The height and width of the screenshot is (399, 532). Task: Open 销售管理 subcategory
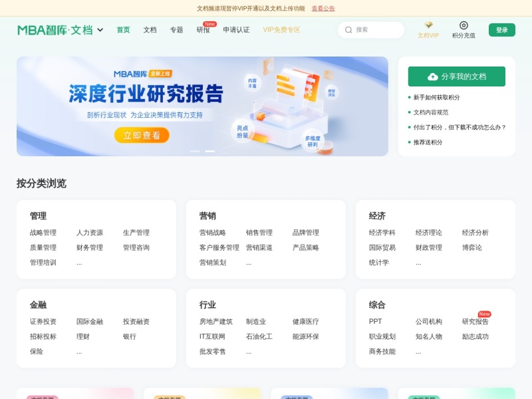(259, 232)
